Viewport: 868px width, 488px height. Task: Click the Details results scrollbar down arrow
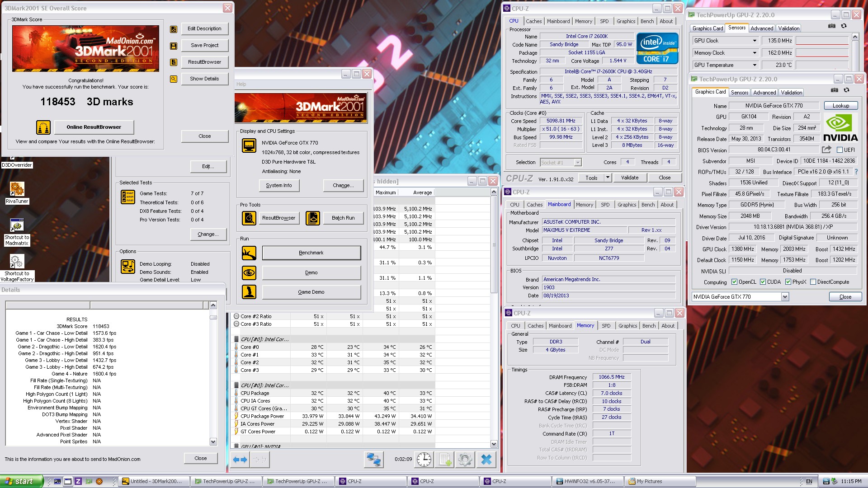pyautogui.click(x=213, y=441)
